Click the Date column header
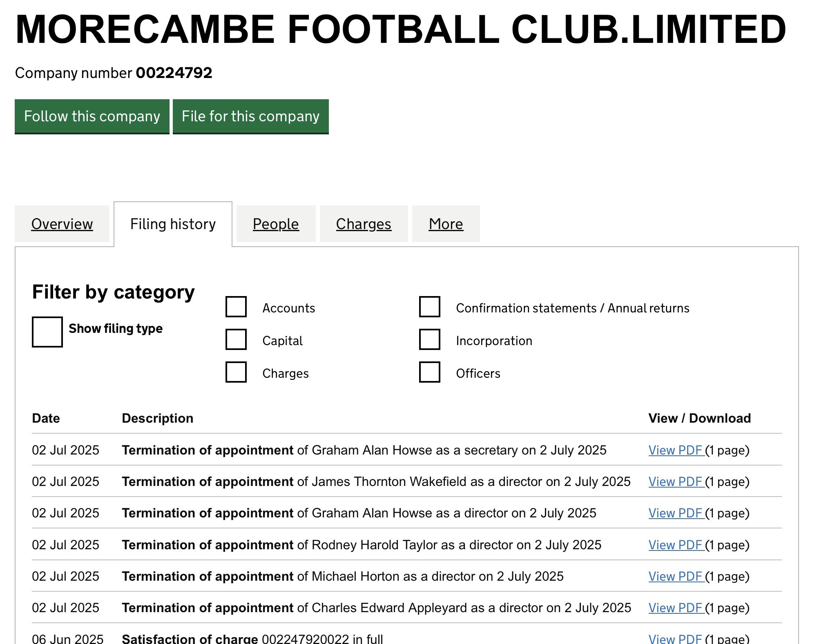This screenshot has height=644, width=817. click(46, 418)
